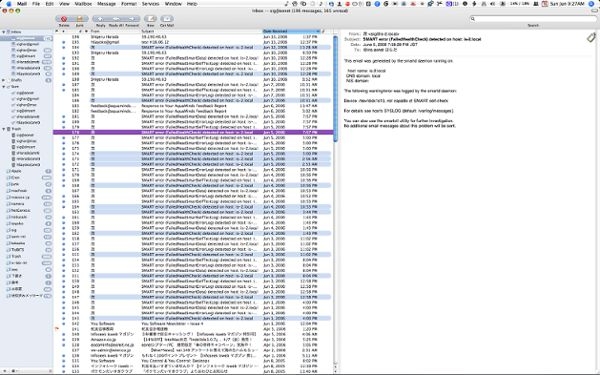Select the top-level Inbox mailbox
This screenshot has width=600, height=375.
pyautogui.click(x=15, y=32)
